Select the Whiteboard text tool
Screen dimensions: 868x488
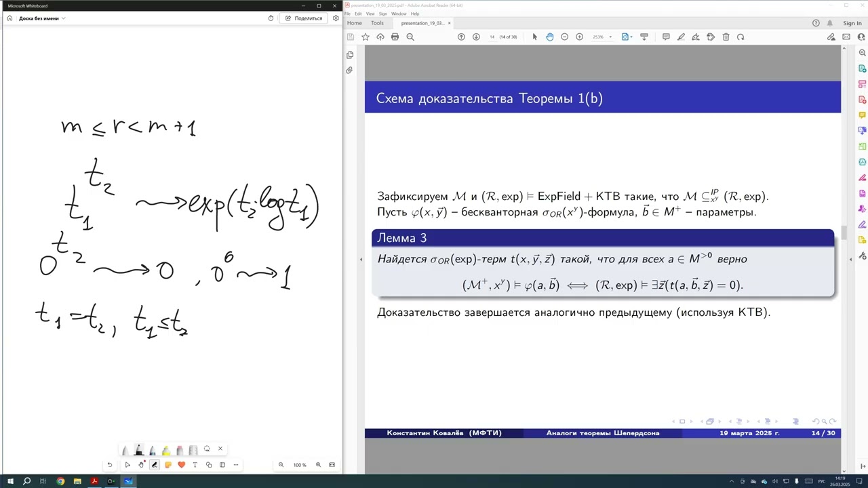tap(195, 465)
